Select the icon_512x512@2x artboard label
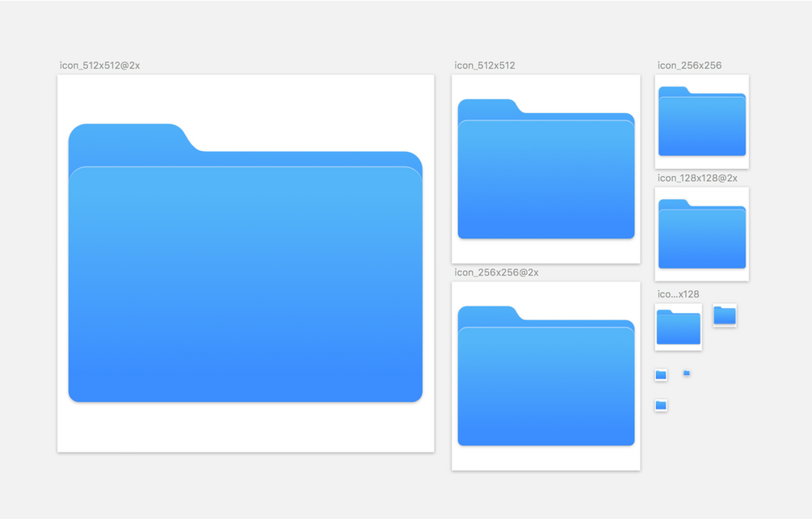 click(99, 65)
